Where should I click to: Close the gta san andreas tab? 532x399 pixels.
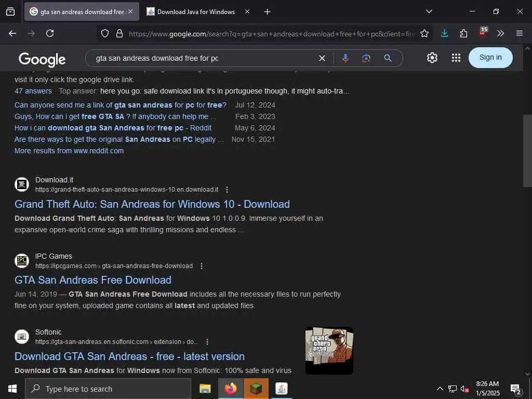[x=130, y=11]
